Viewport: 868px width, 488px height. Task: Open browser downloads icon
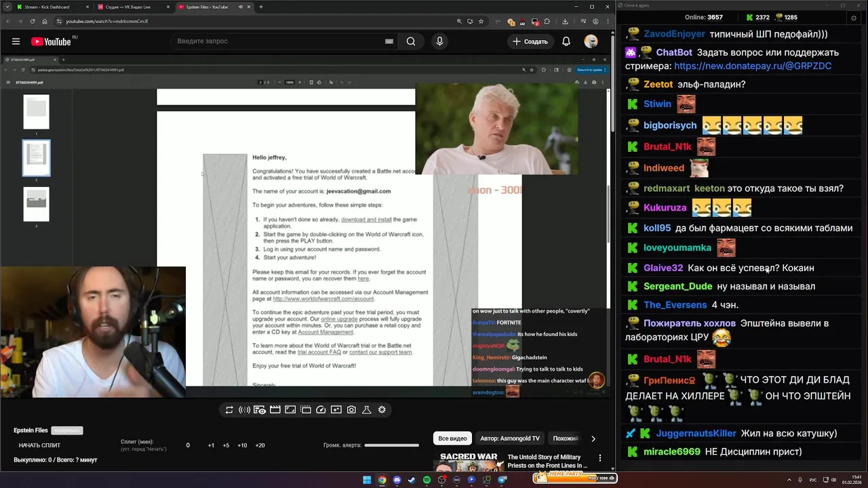point(565,21)
